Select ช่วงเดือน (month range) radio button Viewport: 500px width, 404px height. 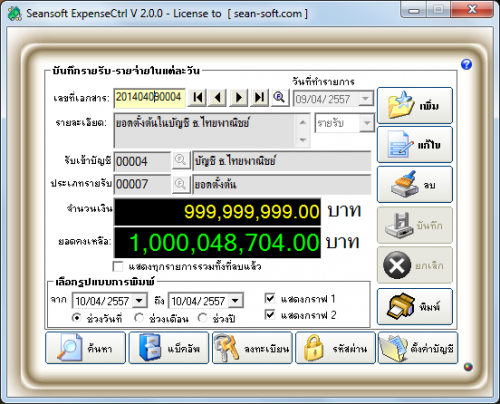[139, 318]
